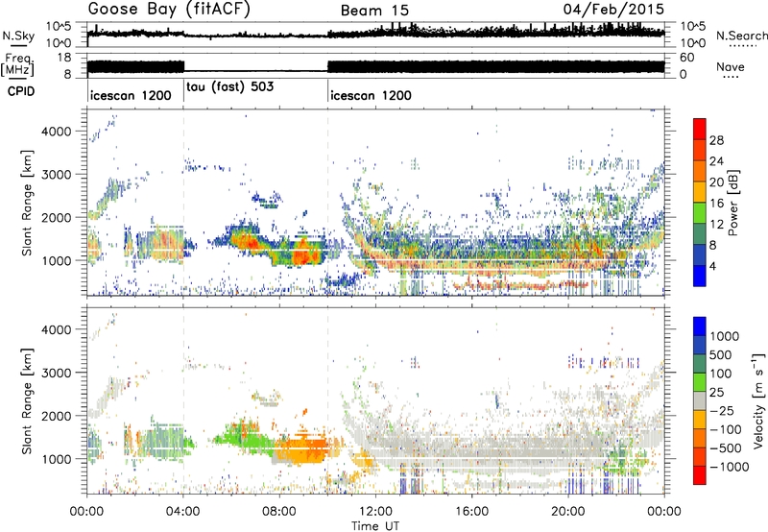
Task: Click the '04:00' time tick label
Action: [182, 512]
